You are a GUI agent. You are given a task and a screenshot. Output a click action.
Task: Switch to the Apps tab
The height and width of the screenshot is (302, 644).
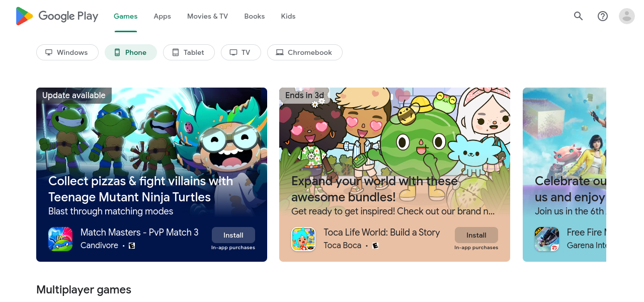pyautogui.click(x=162, y=16)
